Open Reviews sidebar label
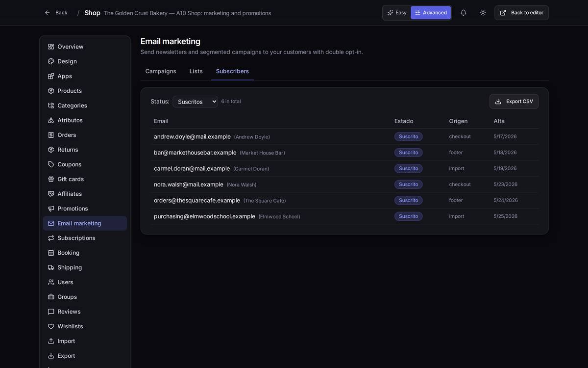Image resolution: width=588 pixels, height=368 pixels. (x=69, y=312)
